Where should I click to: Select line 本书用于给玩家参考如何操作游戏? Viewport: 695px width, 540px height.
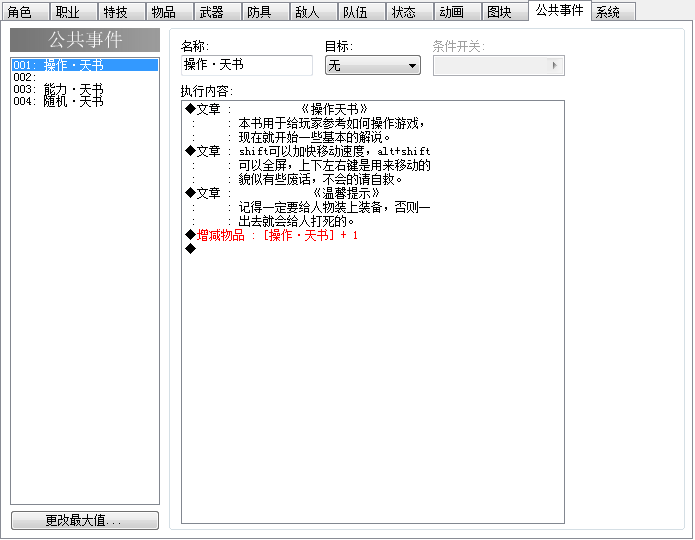pyautogui.click(x=372, y=123)
